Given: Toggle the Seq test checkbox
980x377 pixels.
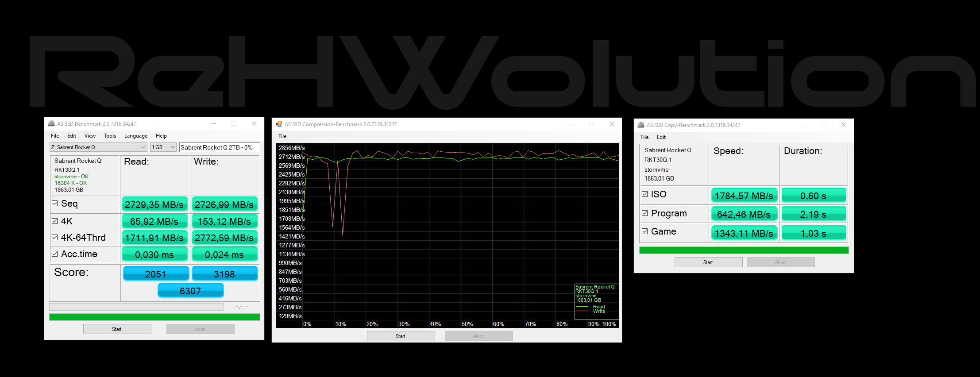Looking at the screenshot, I should coord(55,204).
